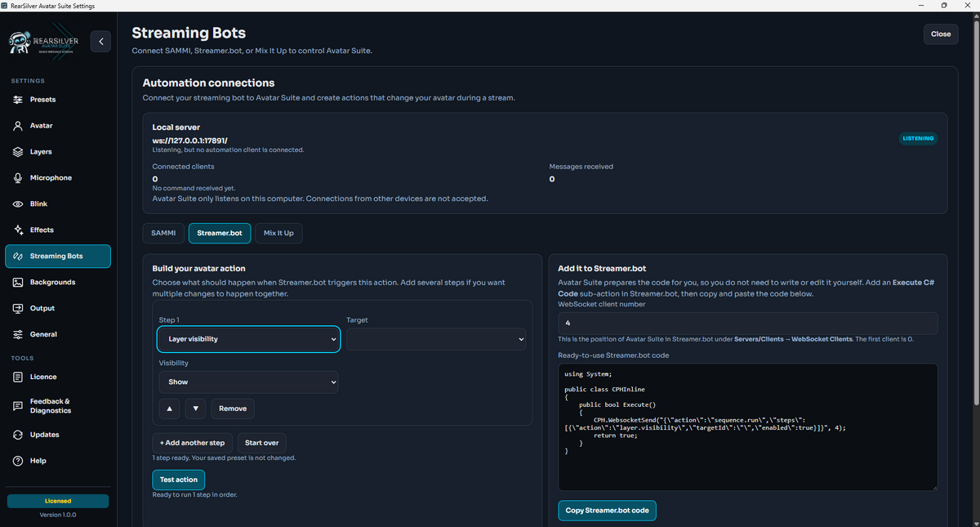Select the Streamer.bot tab
The height and width of the screenshot is (527, 980).
(x=220, y=233)
